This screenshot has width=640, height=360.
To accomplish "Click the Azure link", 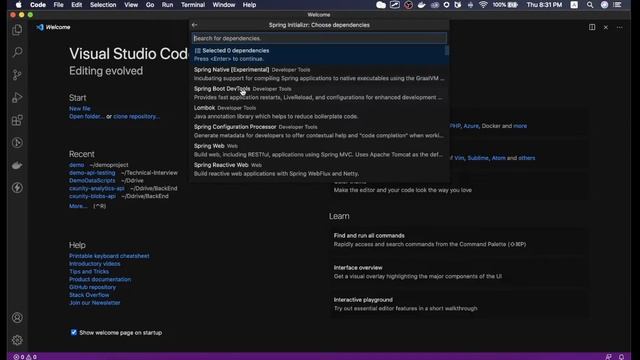I will (471, 126).
